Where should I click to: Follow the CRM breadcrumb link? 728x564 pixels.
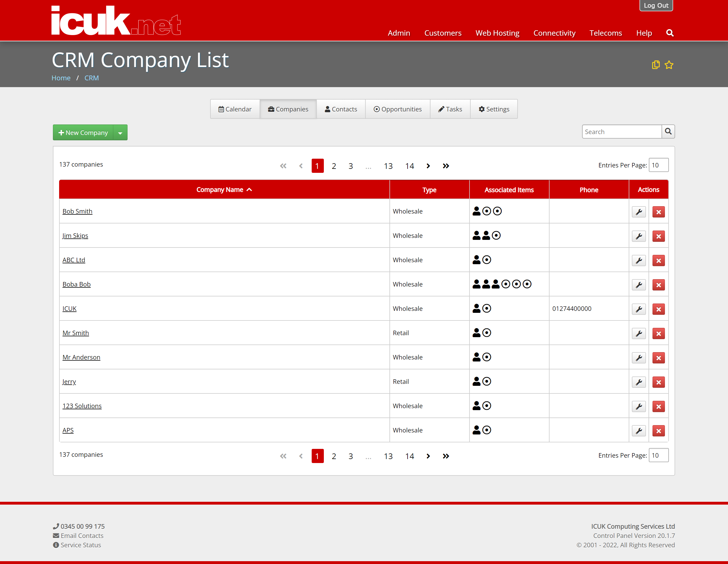click(x=92, y=78)
